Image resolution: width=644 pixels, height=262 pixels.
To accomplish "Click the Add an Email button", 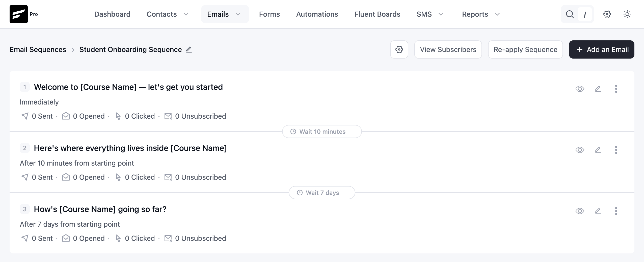I will point(602,49).
